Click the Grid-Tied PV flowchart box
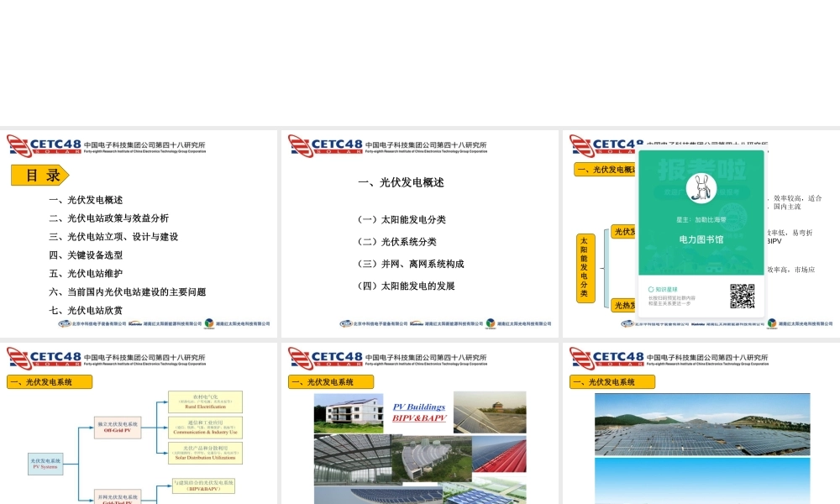 118,498
